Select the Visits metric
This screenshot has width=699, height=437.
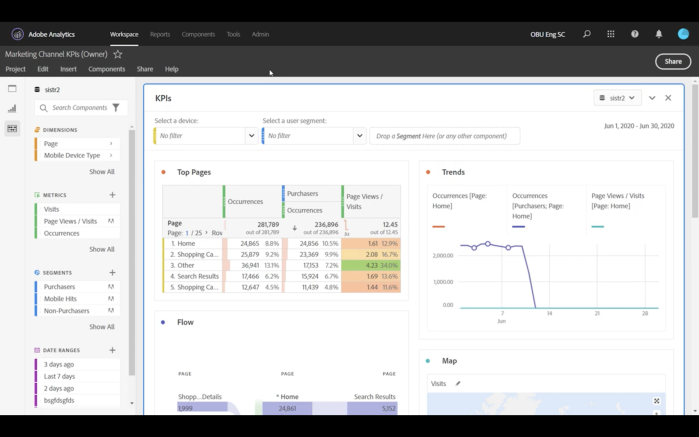(x=77, y=209)
